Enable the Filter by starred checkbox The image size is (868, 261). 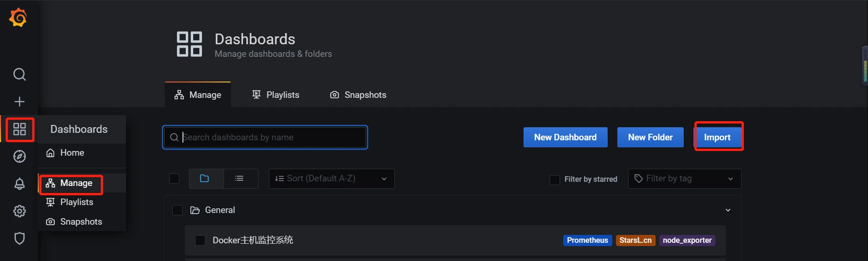(555, 179)
